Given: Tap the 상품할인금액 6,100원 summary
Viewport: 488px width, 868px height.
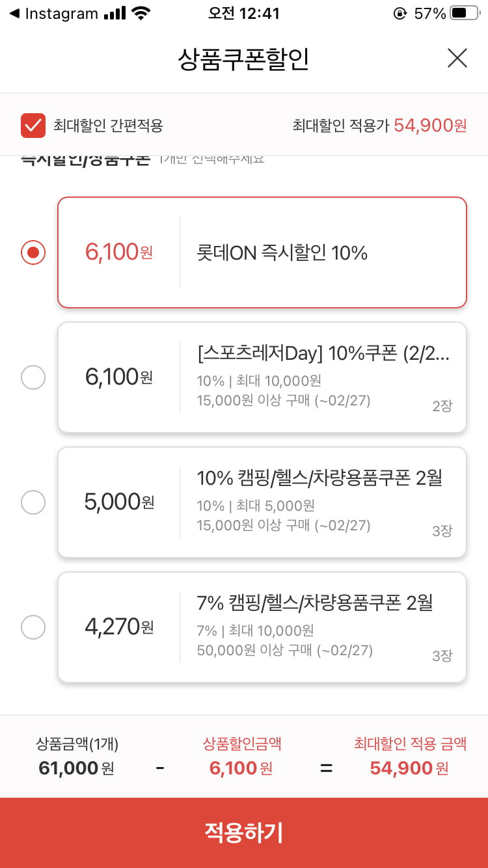Looking at the screenshot, I should click(241, 756).
